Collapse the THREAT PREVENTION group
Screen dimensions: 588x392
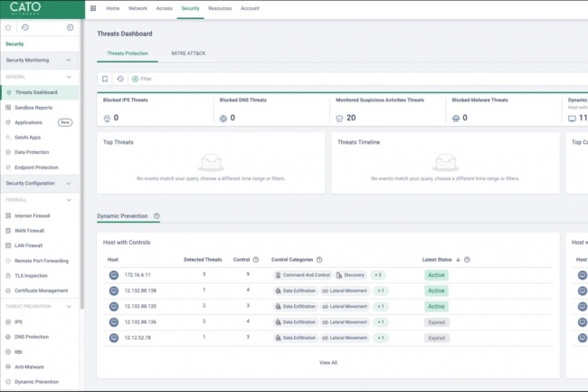(x=71, y=307)
